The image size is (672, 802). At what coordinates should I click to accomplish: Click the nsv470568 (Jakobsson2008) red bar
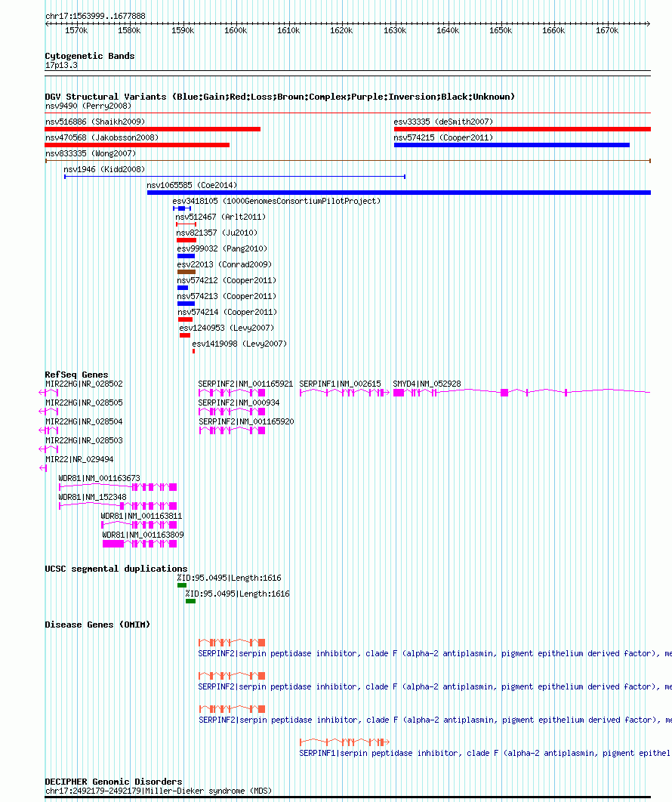coord(137,145)
